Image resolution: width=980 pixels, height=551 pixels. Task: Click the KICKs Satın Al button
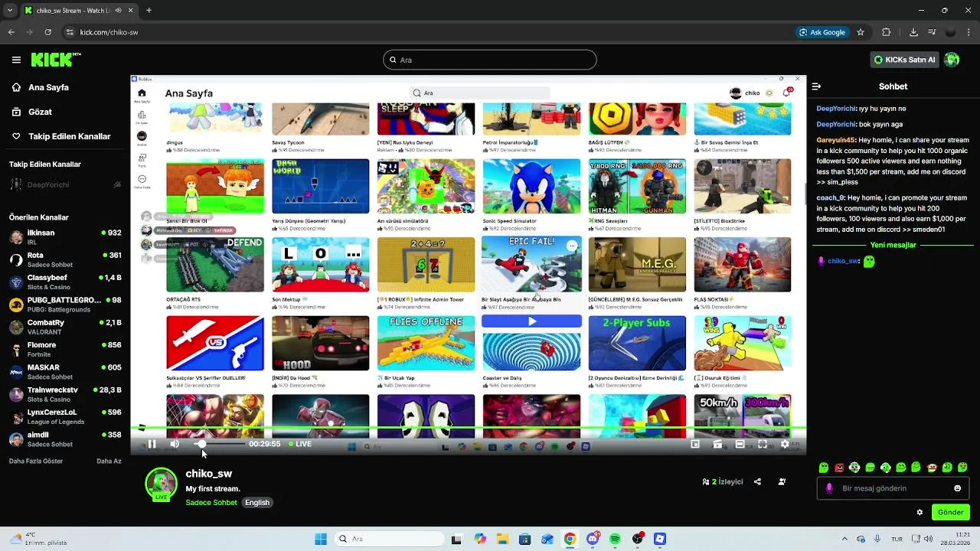pos(904,60)
